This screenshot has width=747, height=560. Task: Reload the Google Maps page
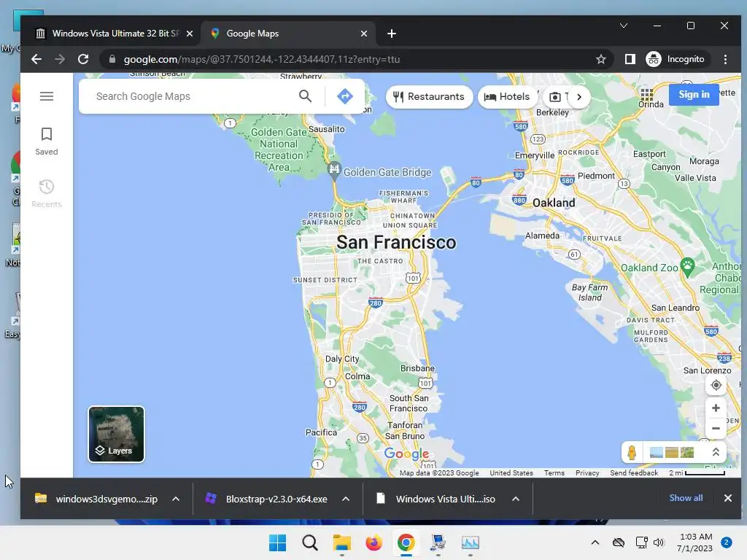(83, 59)
